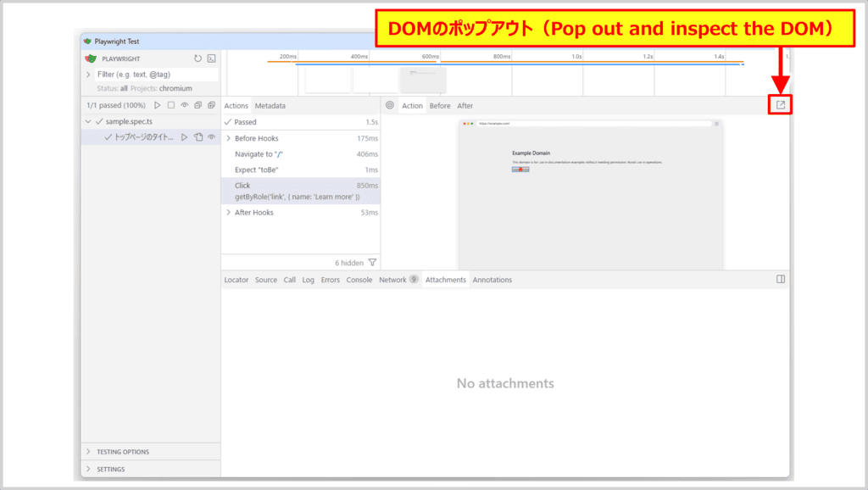Switch to the Network tab
Image resolution: width=868 pixels, height=490 pixels.
[392, 280]
